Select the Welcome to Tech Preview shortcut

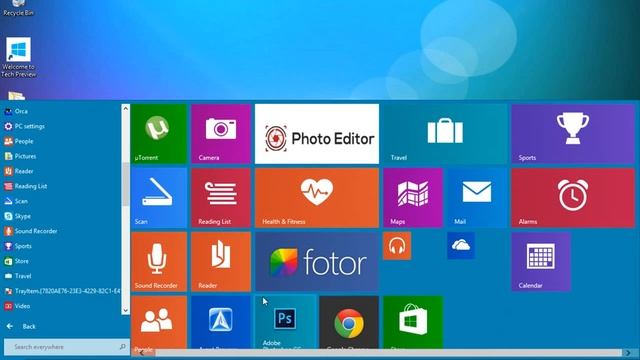(x=18, y=57)
